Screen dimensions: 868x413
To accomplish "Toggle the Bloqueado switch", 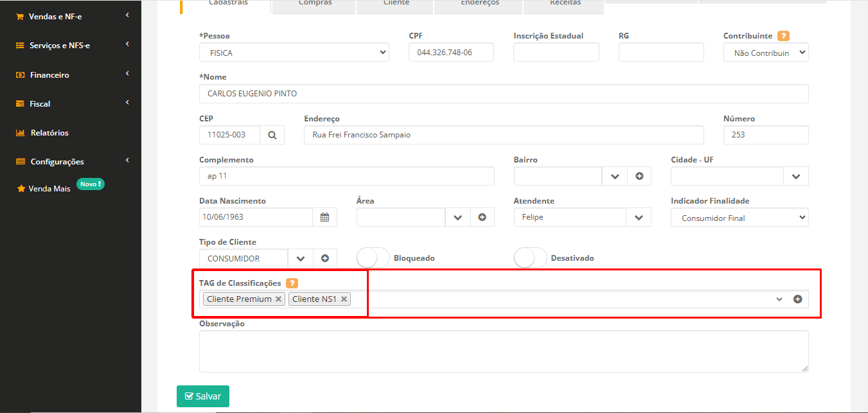I will click(x=373, y=258).
